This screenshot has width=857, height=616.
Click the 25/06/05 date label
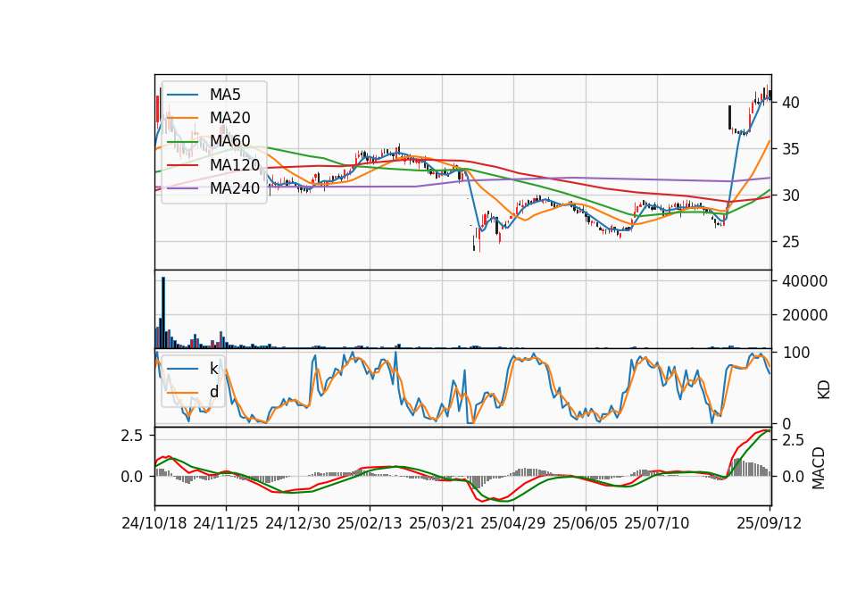point(586,523)
